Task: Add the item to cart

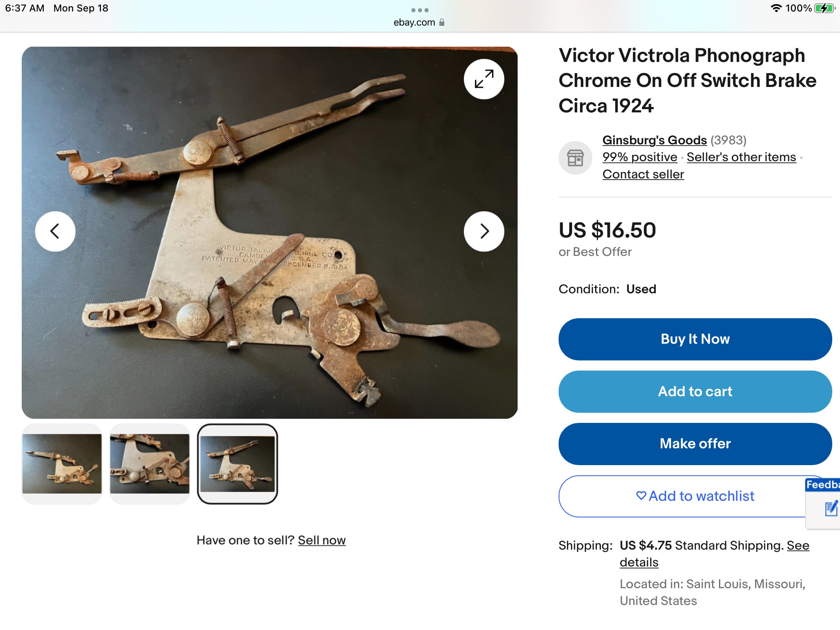Action: (x=695, y=392)
